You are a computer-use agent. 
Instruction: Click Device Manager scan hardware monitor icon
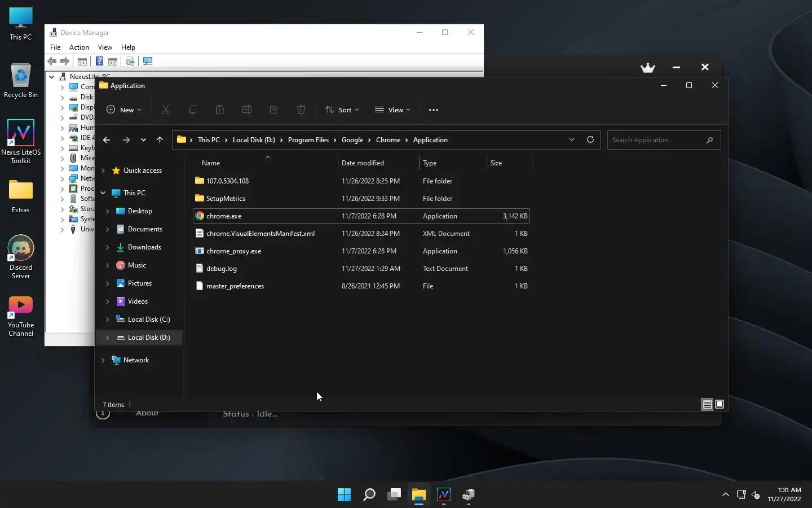point(148,61)
